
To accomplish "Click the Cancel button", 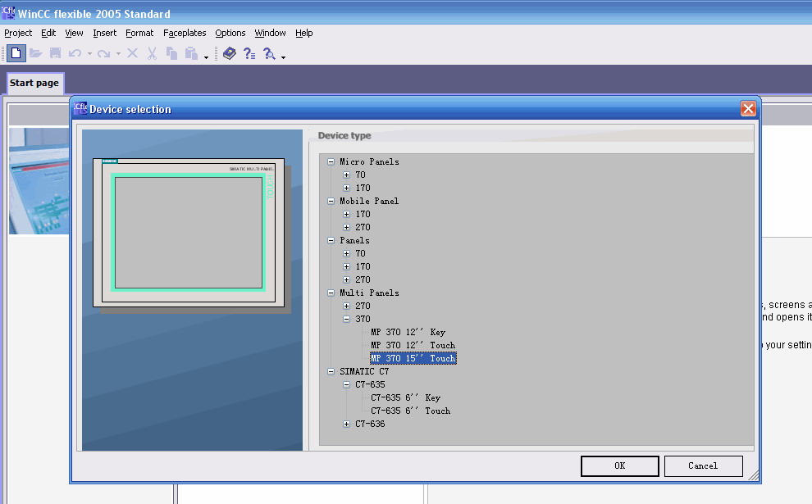I will tap(703, 465).
